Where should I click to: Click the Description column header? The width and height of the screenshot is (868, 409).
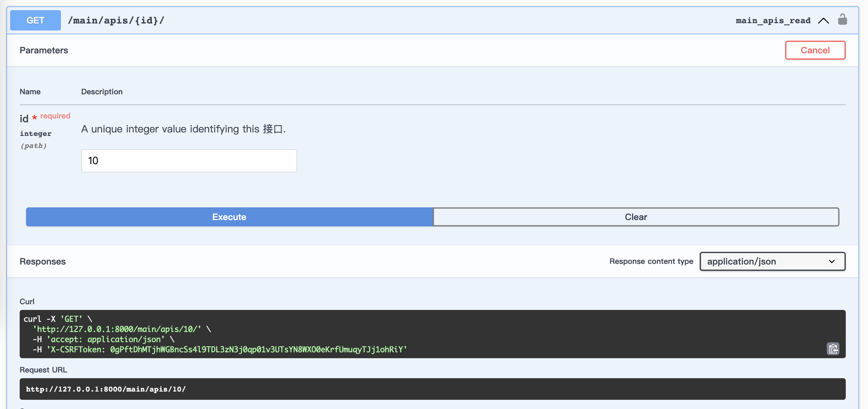[102, 92]
